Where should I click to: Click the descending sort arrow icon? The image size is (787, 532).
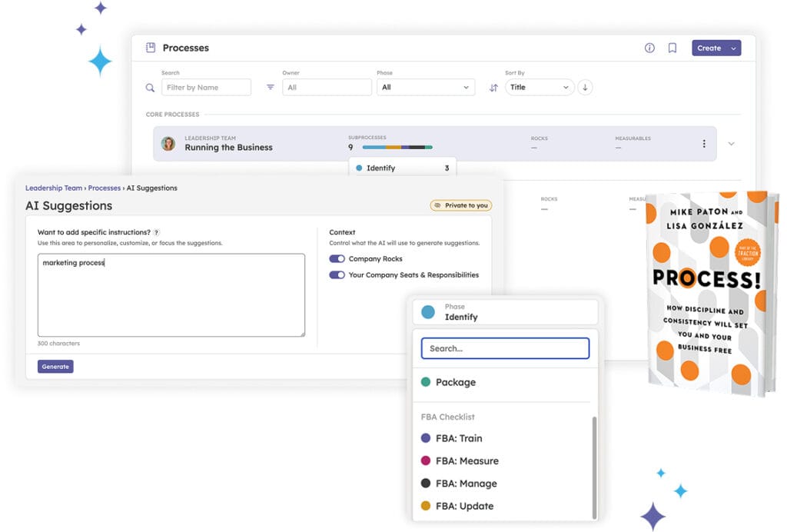[x=585, y=88]
